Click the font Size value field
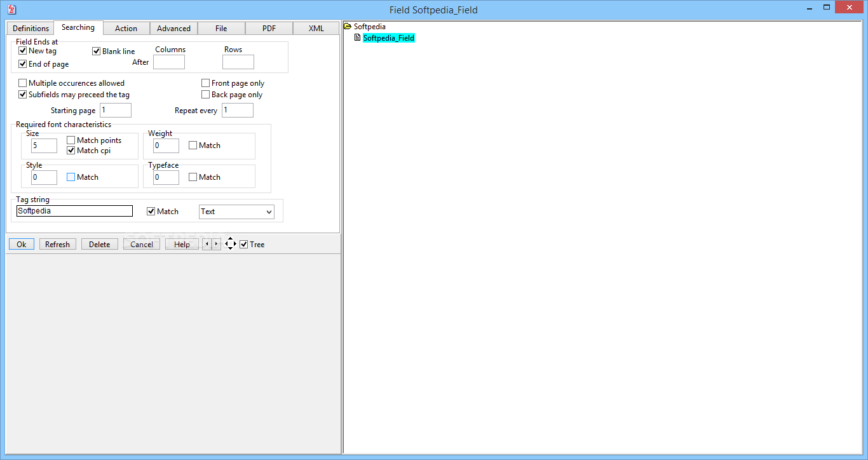868x460 pixels. [44, 145]
